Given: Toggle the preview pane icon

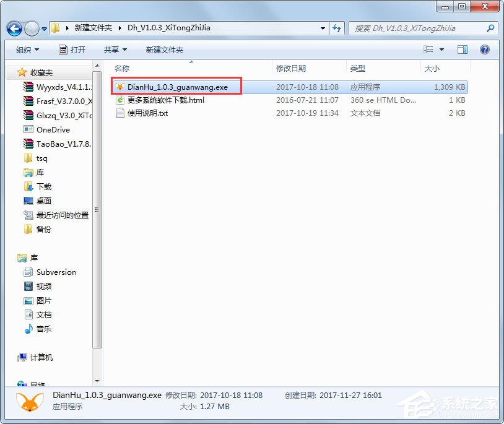Looking at the screenshot, I should pos(463,50).
